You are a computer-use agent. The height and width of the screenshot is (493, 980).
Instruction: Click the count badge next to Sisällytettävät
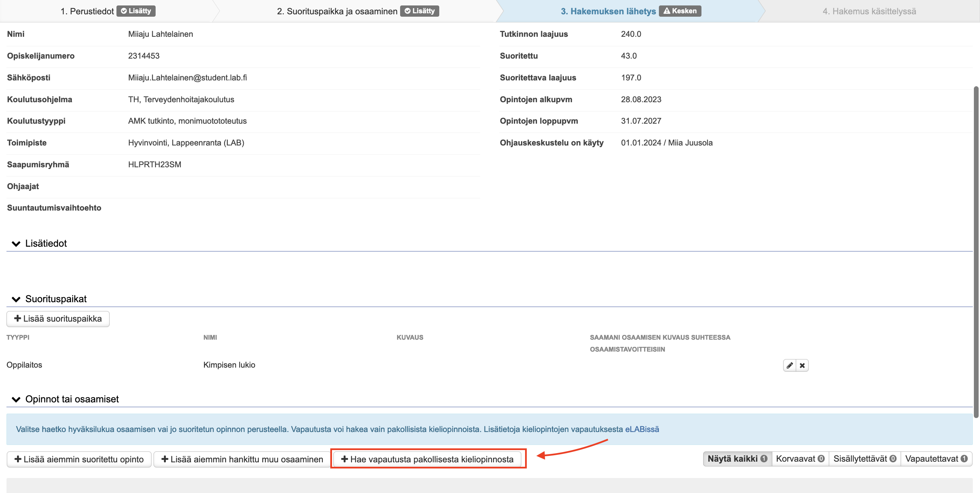click(893, 459)
